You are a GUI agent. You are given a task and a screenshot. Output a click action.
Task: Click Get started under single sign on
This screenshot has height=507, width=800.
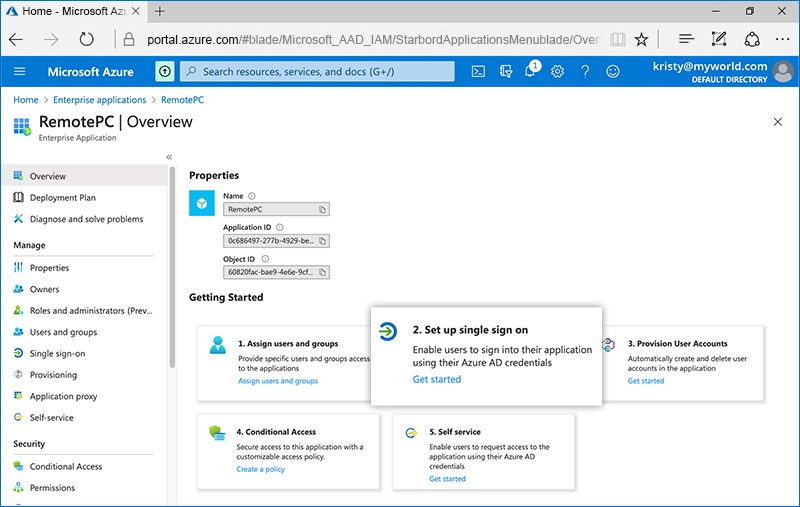tap(437, 380)
